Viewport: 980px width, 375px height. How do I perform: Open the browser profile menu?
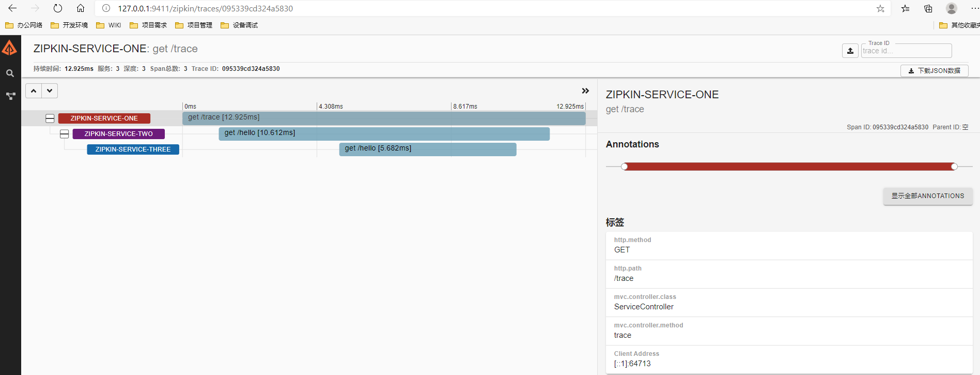tap(952, 8)
